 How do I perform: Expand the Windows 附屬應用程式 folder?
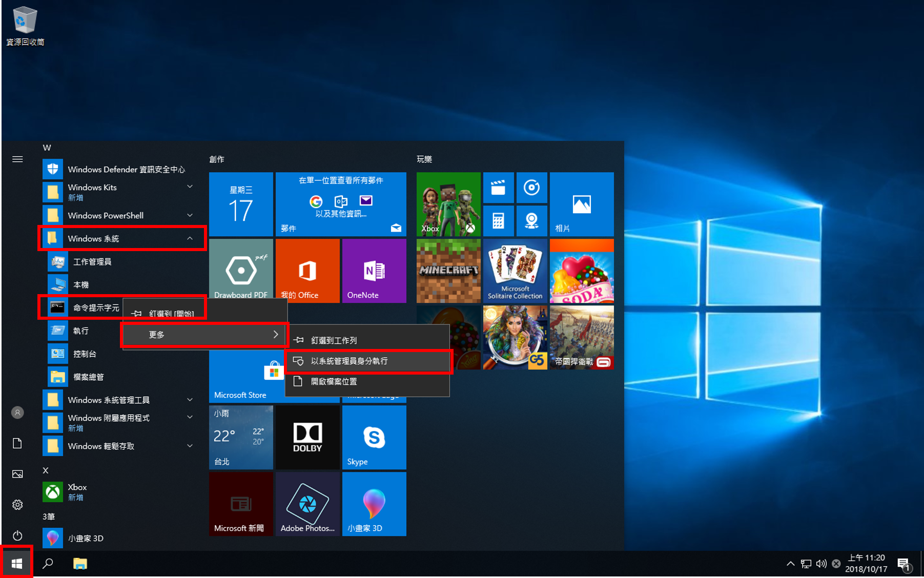click(120, 423)
